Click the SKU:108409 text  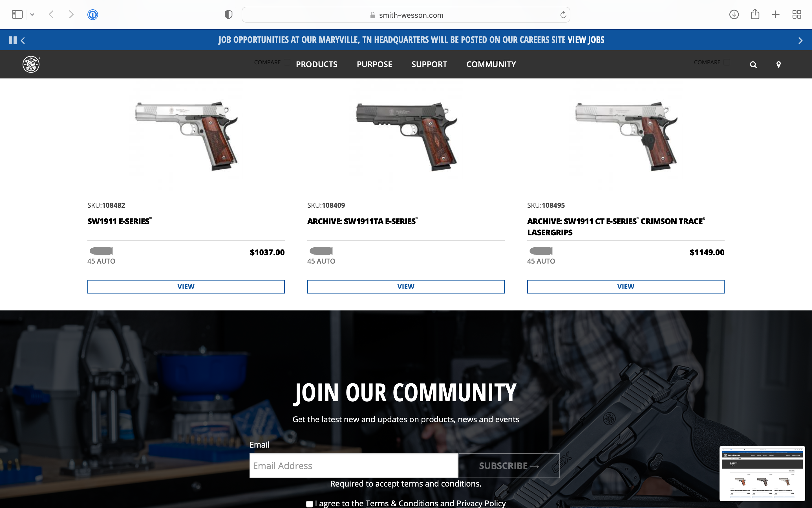pyautogui.click(x=326, y=205)
